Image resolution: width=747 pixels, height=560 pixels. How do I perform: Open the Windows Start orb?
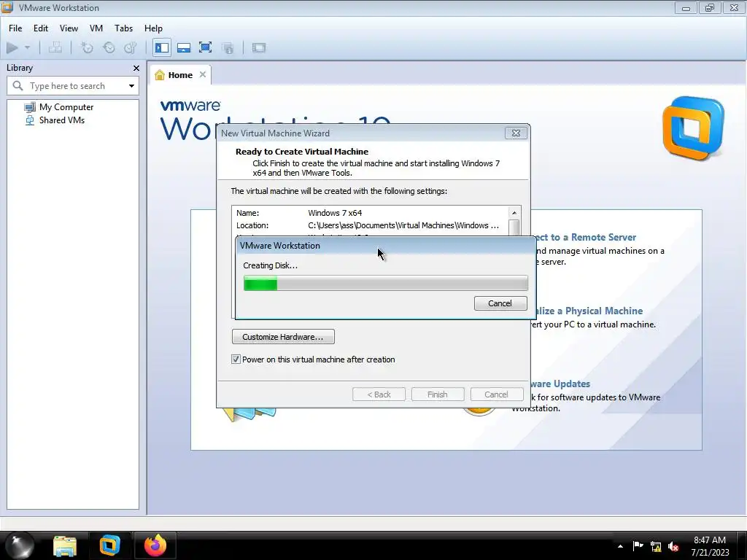coord(20,545)
